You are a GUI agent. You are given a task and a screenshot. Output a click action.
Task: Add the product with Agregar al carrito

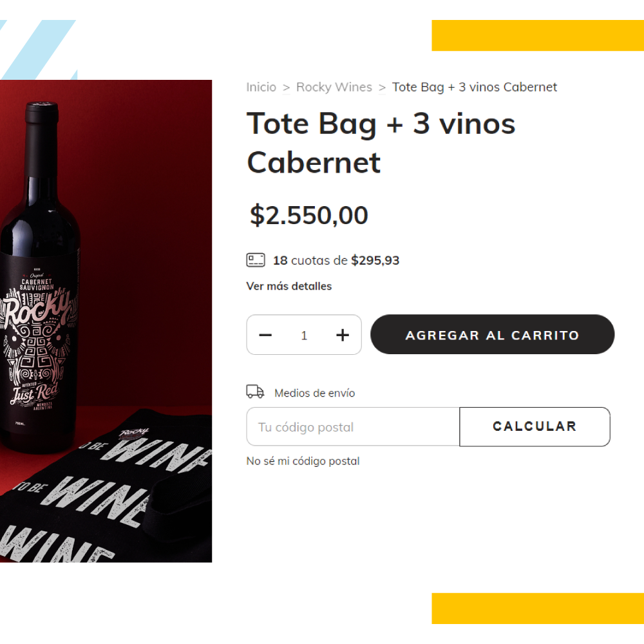pos(492,335)
